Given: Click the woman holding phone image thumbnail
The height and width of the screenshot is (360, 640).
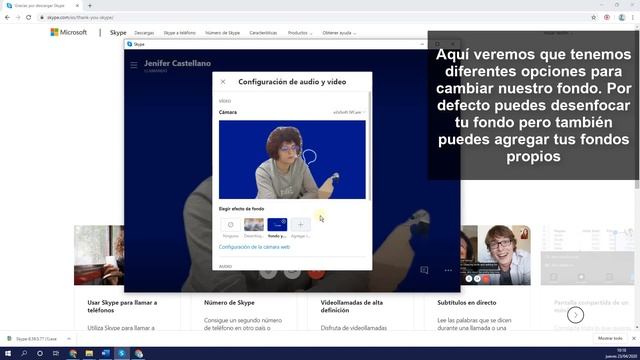Looking at the screenshot, I should tap(99, 255).
